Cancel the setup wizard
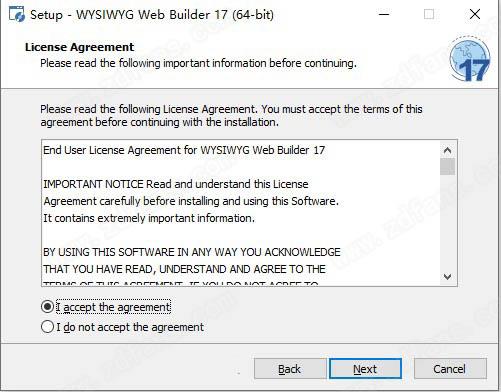 [450, 369]
